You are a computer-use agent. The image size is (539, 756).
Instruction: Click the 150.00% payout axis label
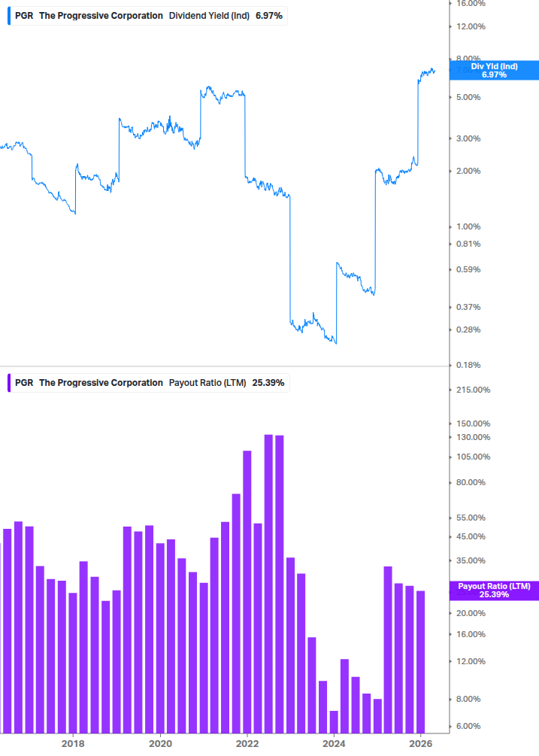click(x=473, y=424)
